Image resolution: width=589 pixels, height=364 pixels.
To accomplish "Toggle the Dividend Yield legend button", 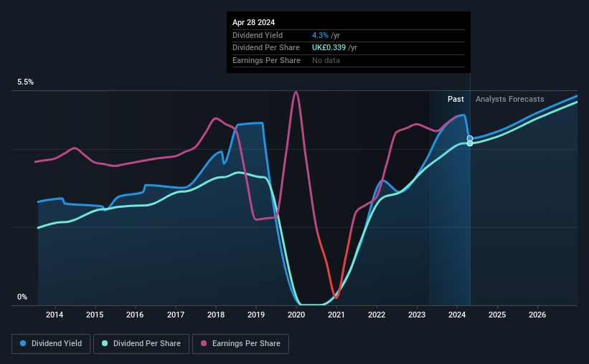I will pos(51,344).
